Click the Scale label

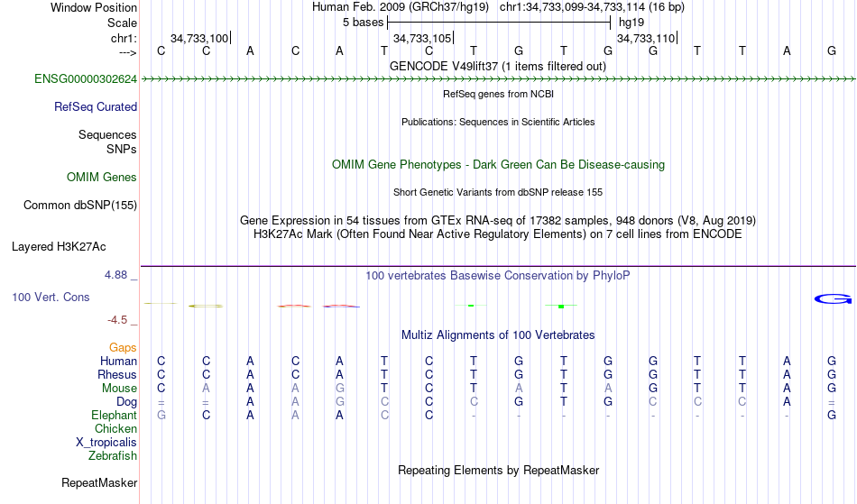click(x=122, y=23)
